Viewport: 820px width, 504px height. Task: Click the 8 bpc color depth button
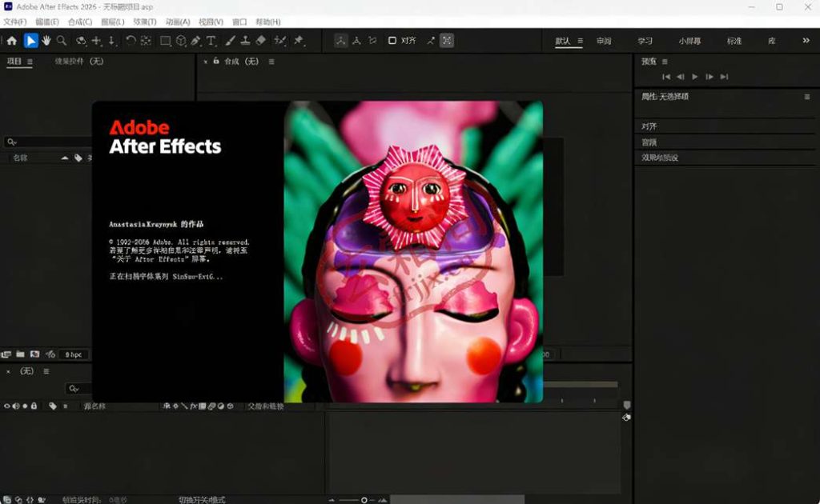(73, 354)
